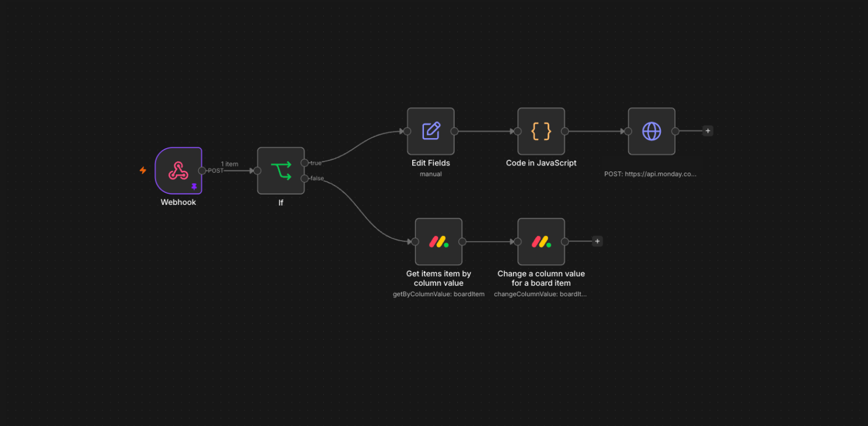Viewport: 868px width, 426px height.
Task: Add a node after the HTTP Request node
Action: [708, 131]
